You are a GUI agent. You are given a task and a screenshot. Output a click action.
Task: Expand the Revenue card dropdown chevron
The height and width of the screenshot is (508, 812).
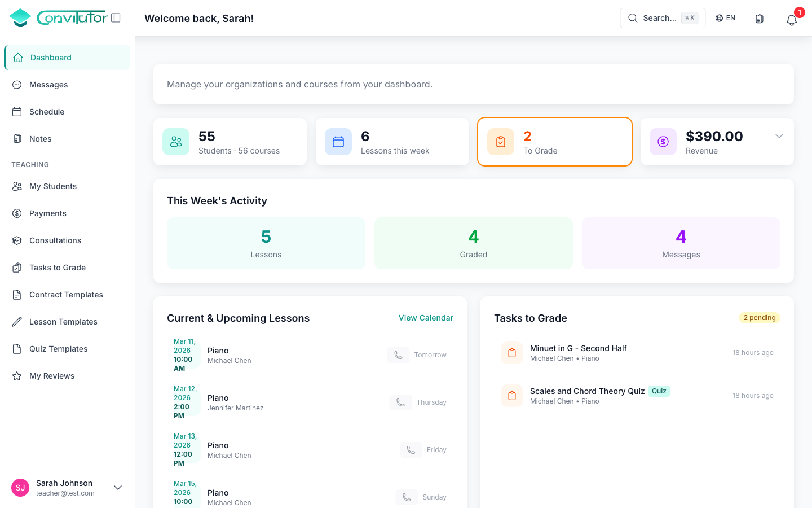coord(779,136)
